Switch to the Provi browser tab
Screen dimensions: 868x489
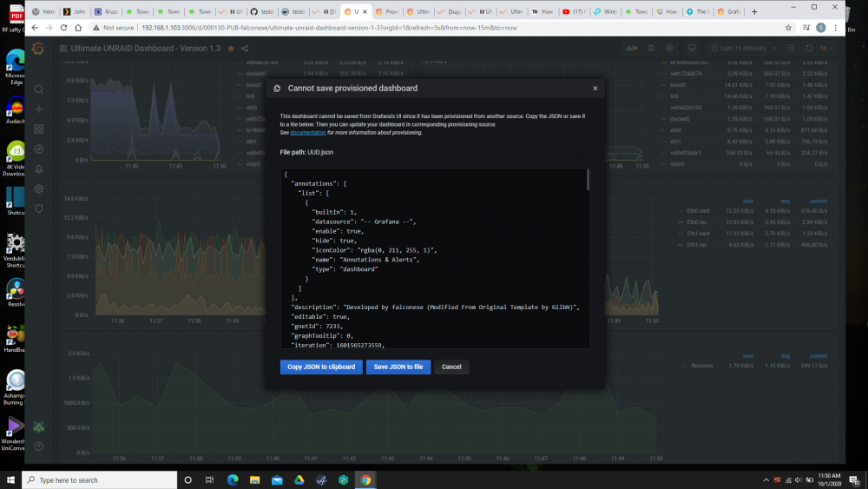[x=387, y=11]
